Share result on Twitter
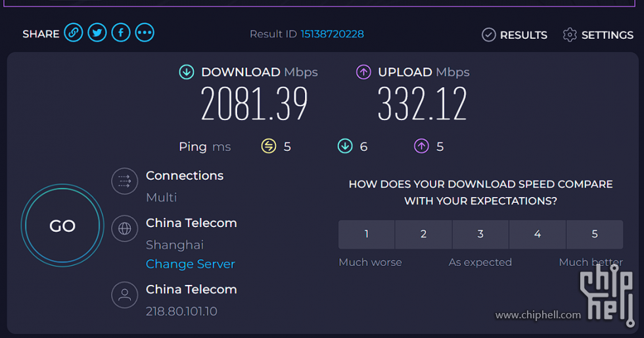 pyautogui.click(x=97, y=33)
